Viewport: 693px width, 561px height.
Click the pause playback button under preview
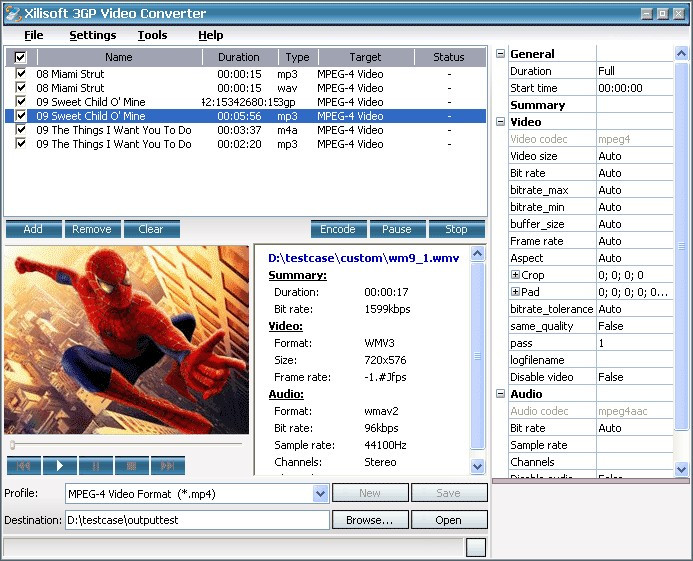95,466
